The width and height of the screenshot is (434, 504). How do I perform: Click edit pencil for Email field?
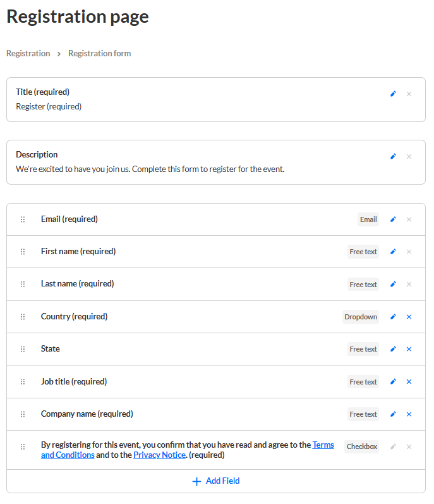393,219
